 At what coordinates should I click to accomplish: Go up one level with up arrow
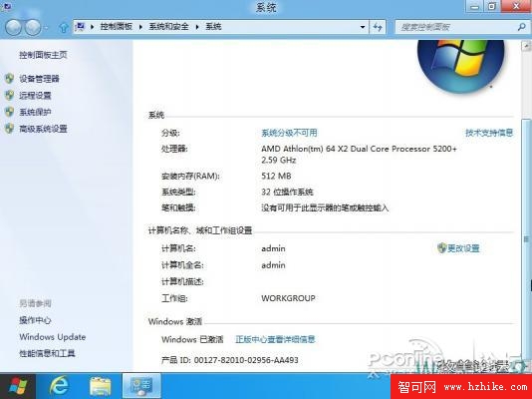[x=64, y=27]
